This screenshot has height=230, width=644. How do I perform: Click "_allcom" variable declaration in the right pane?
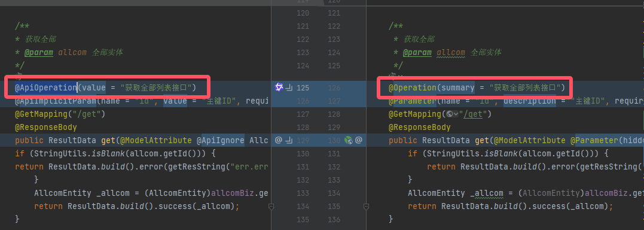pos(487,193)
